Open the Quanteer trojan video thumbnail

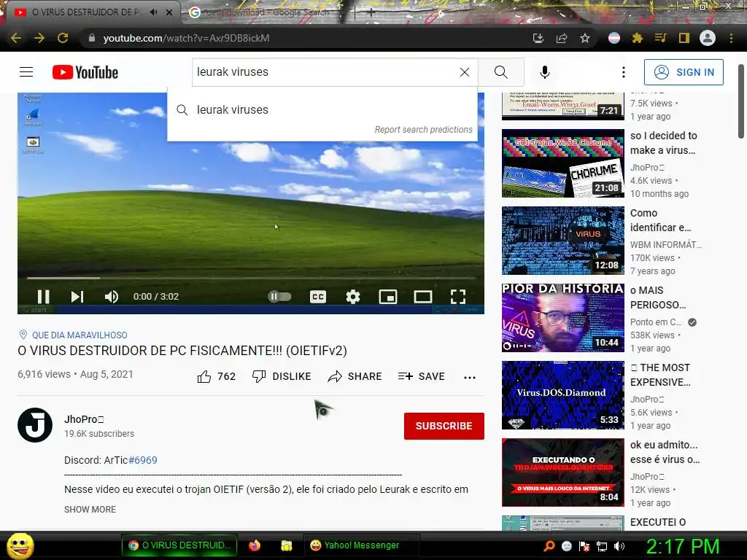point(563,472)
